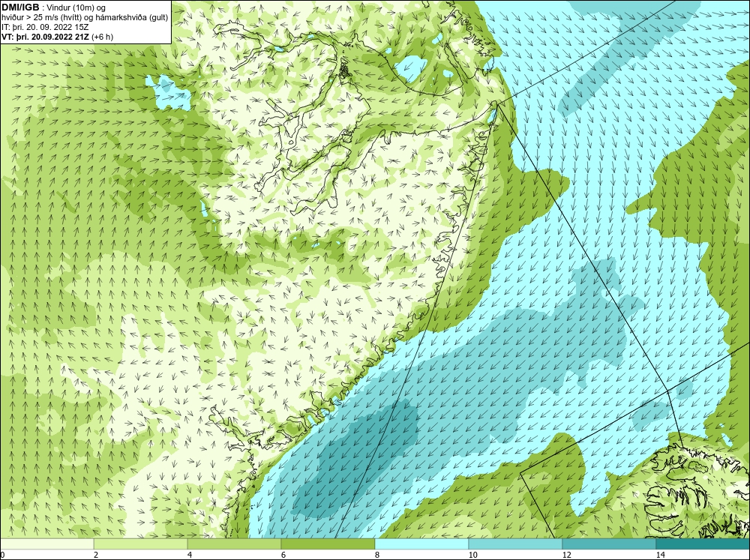
Task: Click the 4–6 m/s legend color swatch
Action: click(234, 544)
